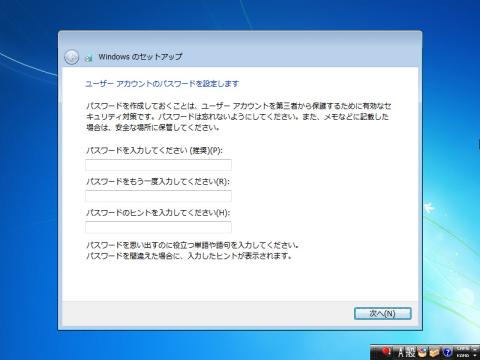Click the IME conversion mode '般' icon
This screenshot has height=360, width=480.
pos(410,352)
